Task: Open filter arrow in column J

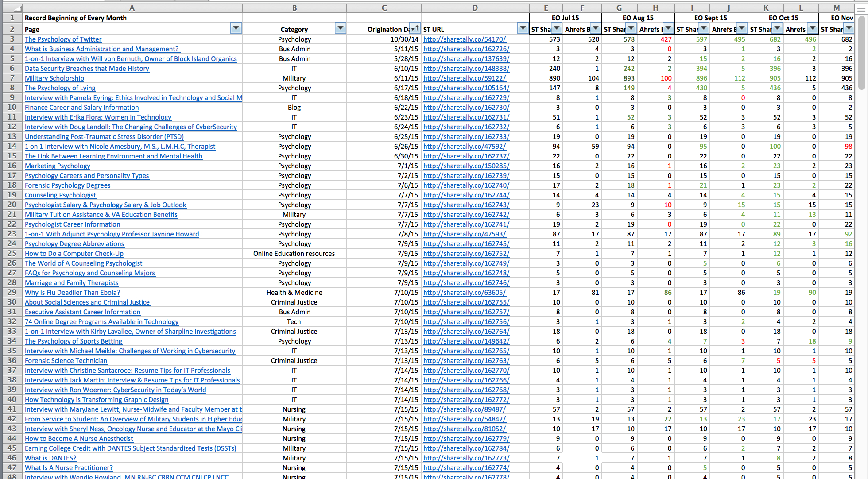Action: tap(742, 28)
